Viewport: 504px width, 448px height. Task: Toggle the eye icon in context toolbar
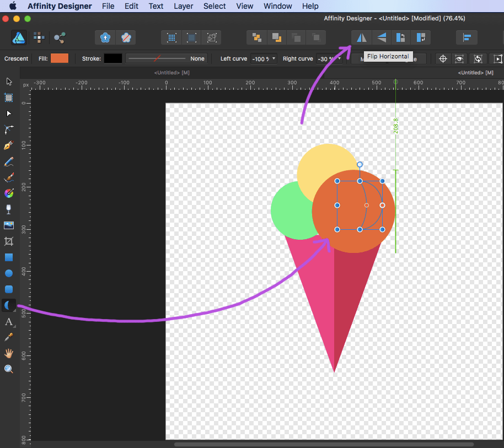click(x=459, y=58)
